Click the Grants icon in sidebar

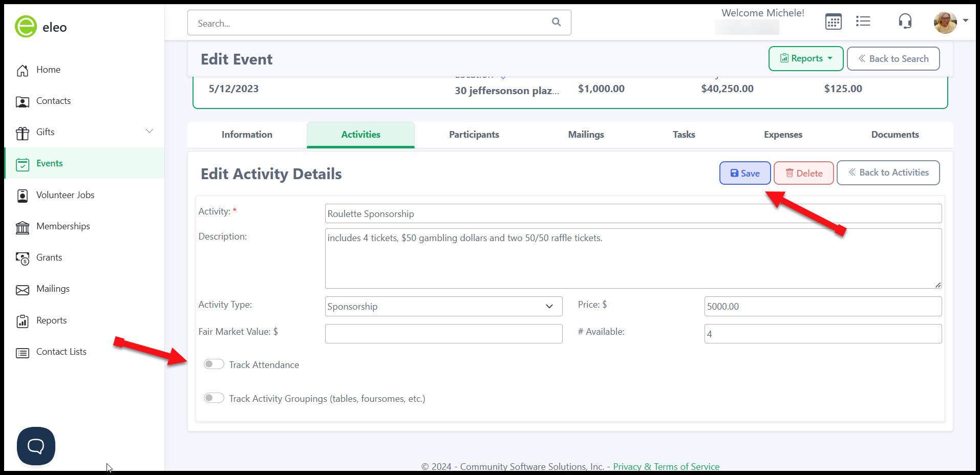click(23, 258)
